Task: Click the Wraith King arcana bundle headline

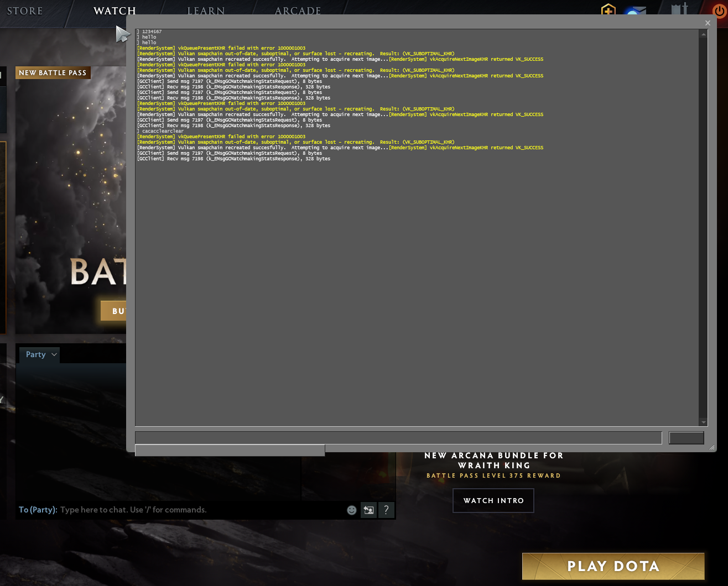Action: point(494,461)
